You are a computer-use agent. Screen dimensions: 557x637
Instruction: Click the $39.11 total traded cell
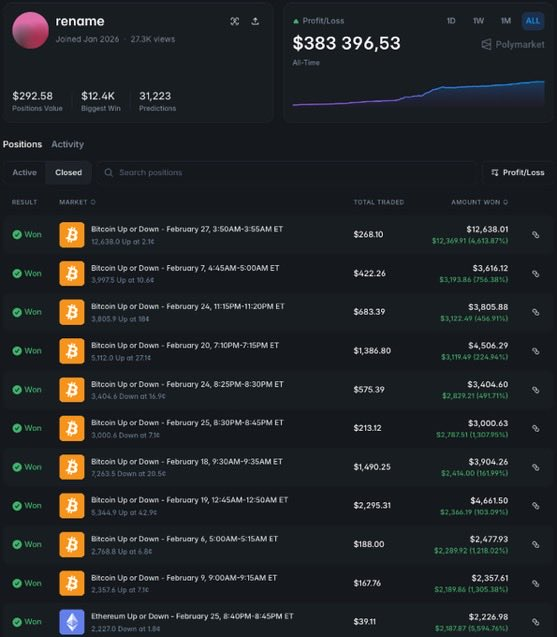364,622
